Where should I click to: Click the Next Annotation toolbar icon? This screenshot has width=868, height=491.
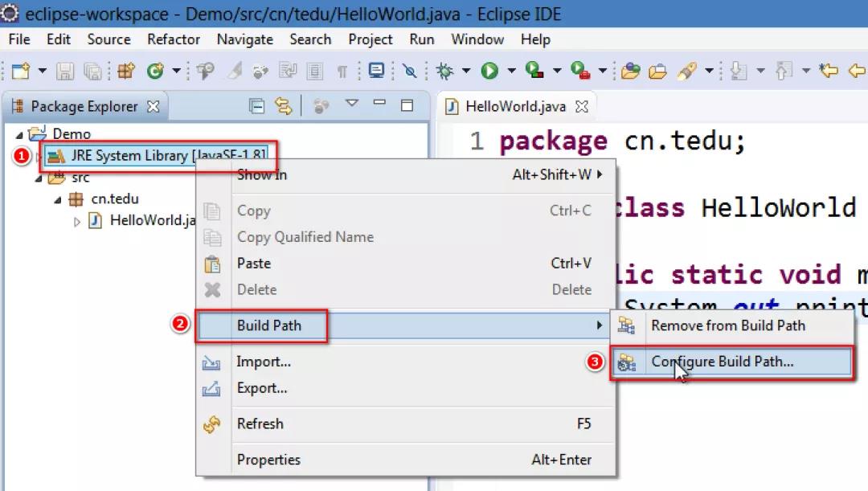(x=739, y=71)
